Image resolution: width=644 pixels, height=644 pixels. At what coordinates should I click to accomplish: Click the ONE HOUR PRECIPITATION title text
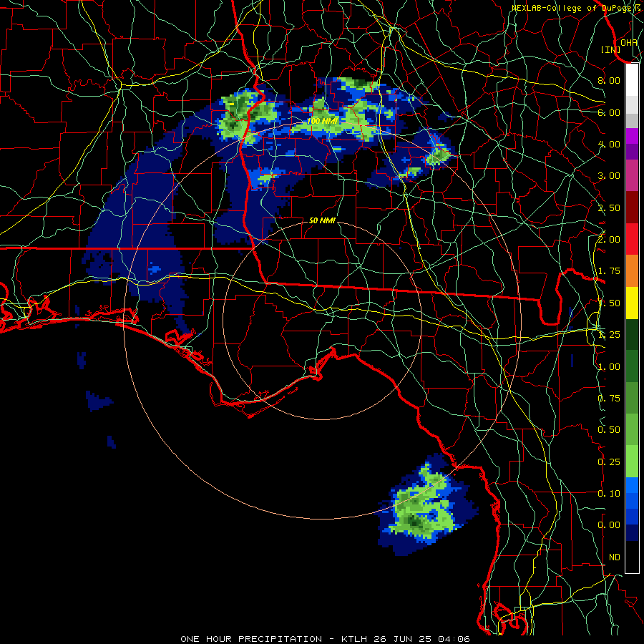tap(251, 639)
